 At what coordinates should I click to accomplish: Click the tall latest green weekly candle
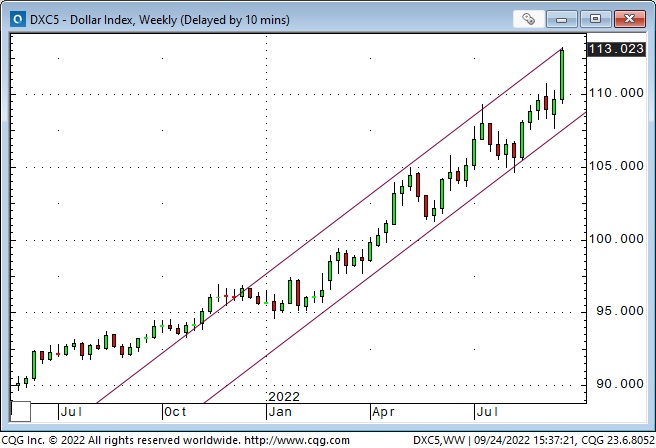(562, 75)
